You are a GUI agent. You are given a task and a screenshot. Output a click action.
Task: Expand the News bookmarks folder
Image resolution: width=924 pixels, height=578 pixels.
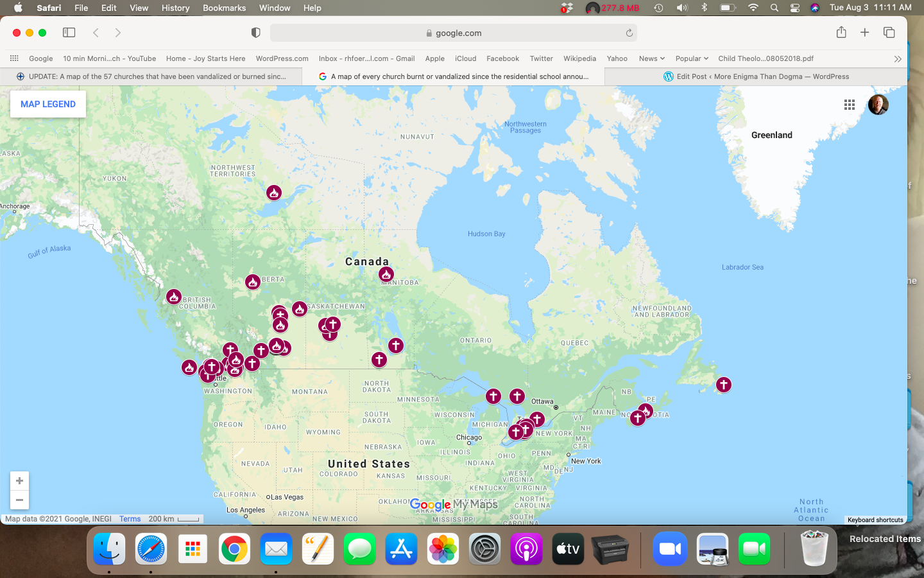coord(651,58)
